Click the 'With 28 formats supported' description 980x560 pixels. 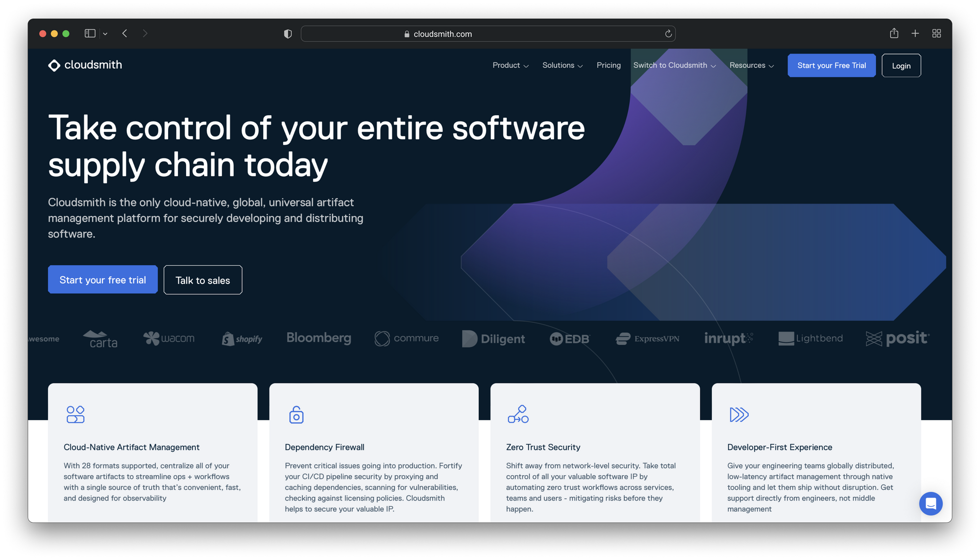(152, 482)
